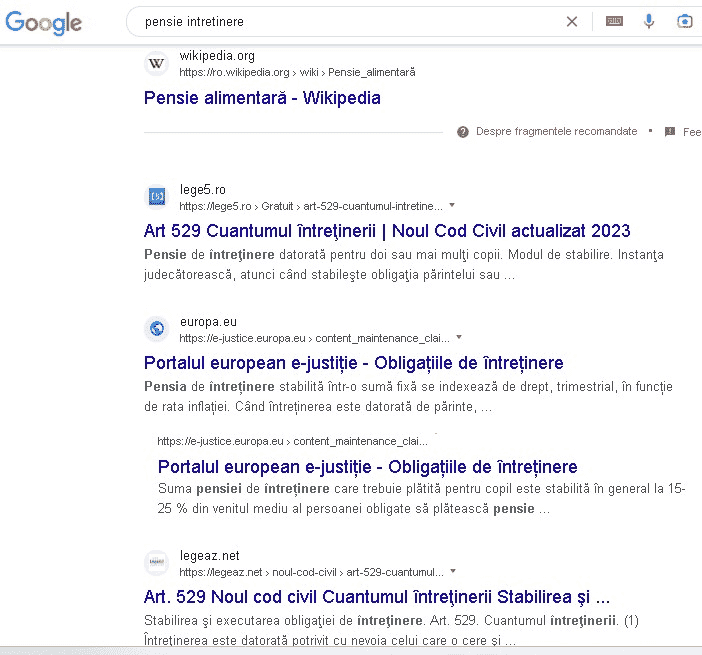
Task: Click the feedback icon next to Fee
Action: pos(670,132)
